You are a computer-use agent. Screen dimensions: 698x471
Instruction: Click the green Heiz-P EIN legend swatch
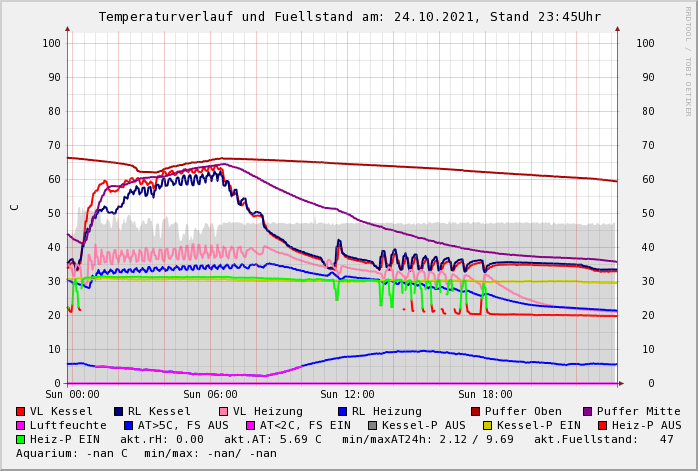[21, 439]
